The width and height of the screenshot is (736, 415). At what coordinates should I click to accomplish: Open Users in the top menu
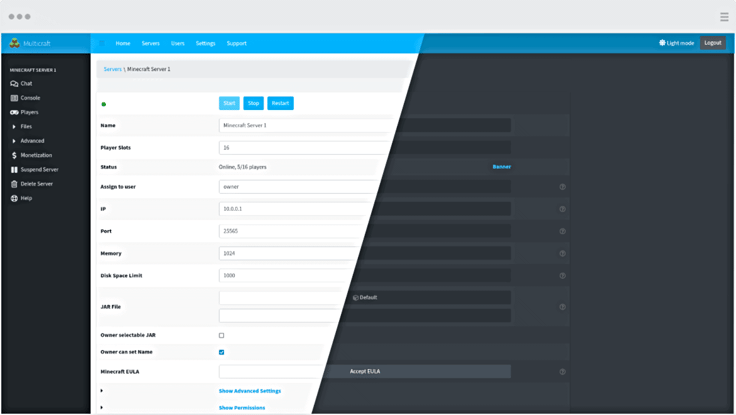178,43
